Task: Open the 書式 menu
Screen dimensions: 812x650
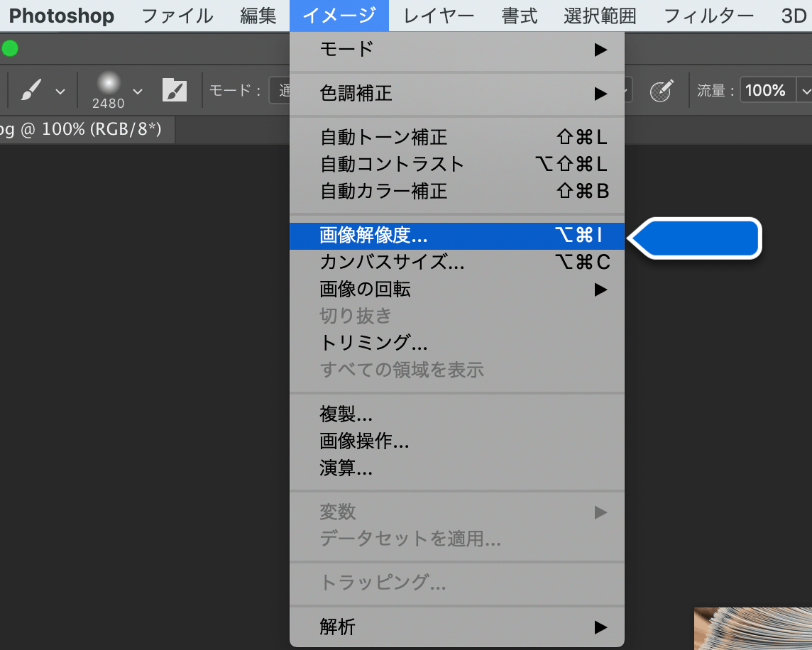Action: tap(520, 16)
